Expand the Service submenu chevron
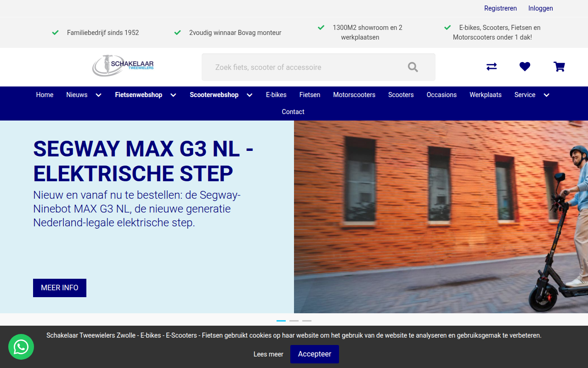This screenshot has width=588, height=368. point(546,95)
